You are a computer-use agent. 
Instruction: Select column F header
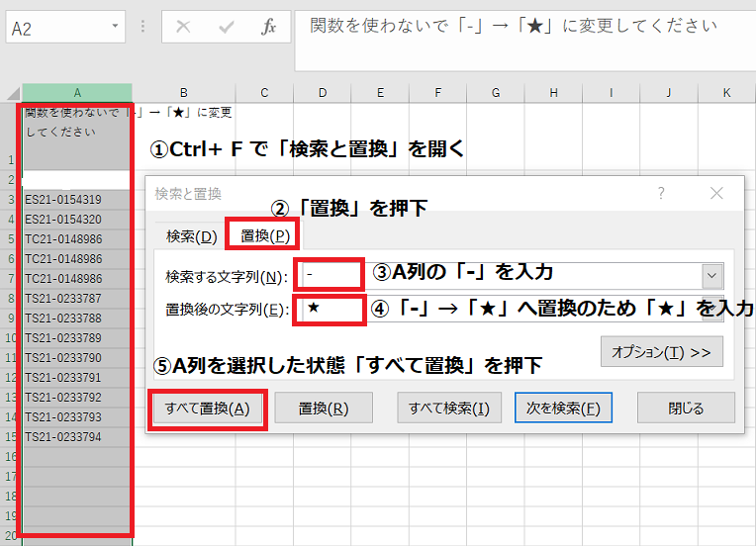437,93
